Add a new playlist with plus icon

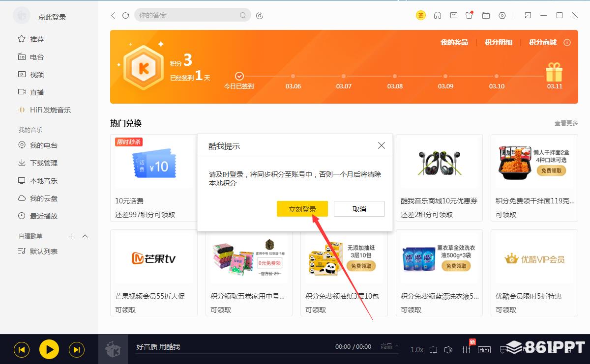pyautogui.click(x=71, y=236)
